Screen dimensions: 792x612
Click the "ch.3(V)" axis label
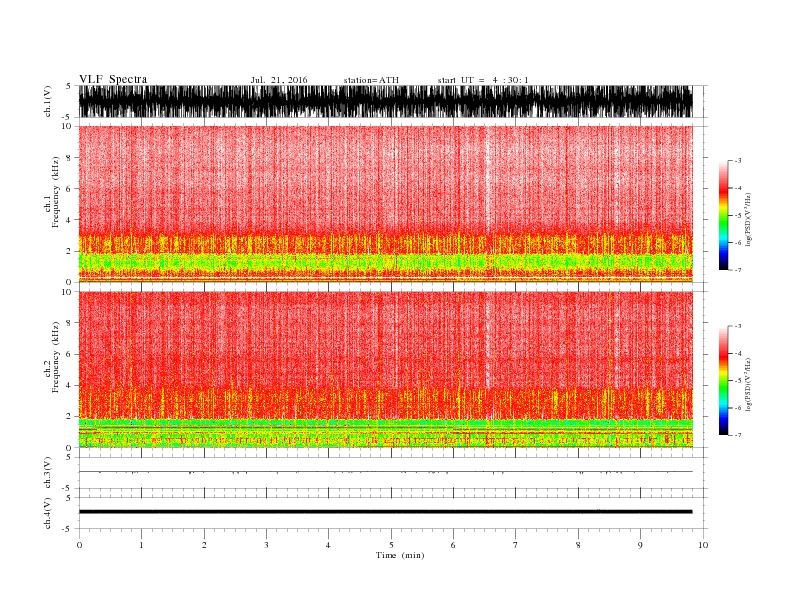[x=48, y=472]
